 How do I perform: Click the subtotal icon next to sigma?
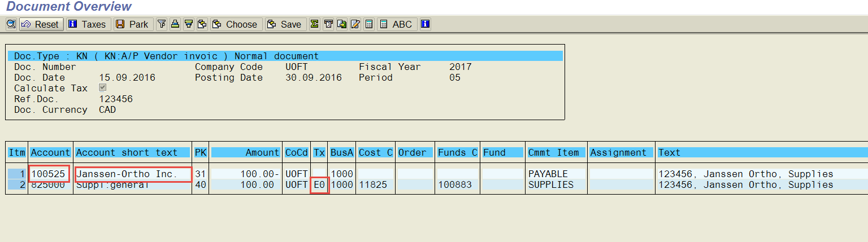(x=328, y=24)
